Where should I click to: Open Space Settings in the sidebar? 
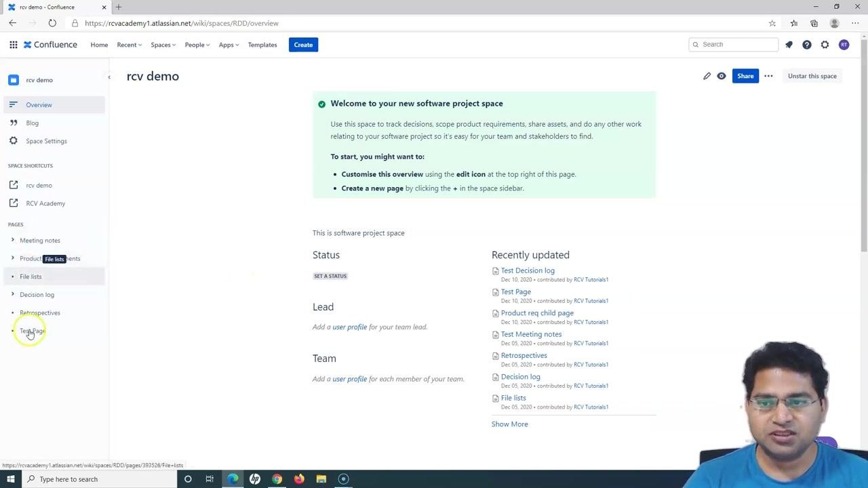tap(54, 141)
